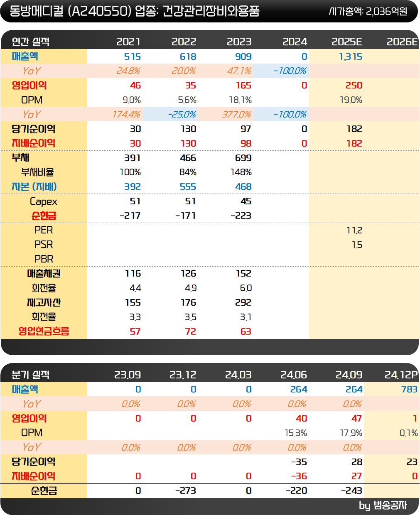
Task: Click the 2023 부채 value 699
Action: 243,158
